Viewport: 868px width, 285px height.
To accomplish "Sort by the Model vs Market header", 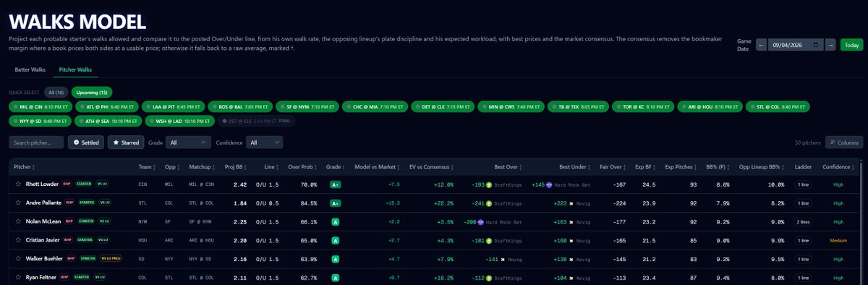I will tap(378, 166).
